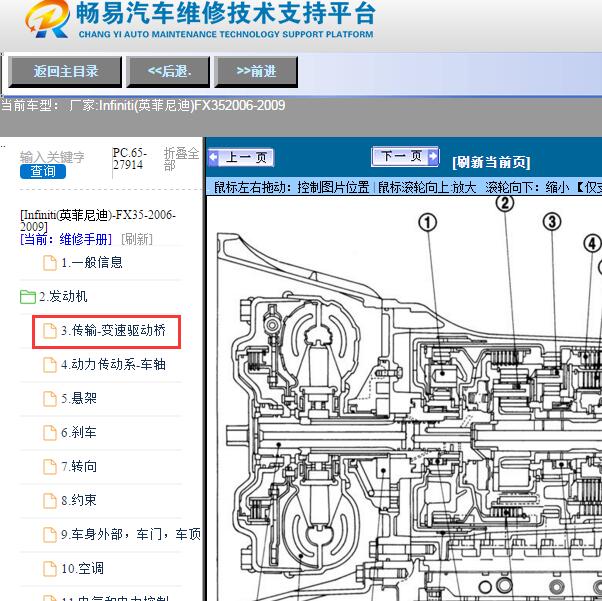The width and height of the screenshot is (602, 601).
Task: Click current vehicle text 当前车型 Infiniti FX35
Action: (x=143, y=105)
